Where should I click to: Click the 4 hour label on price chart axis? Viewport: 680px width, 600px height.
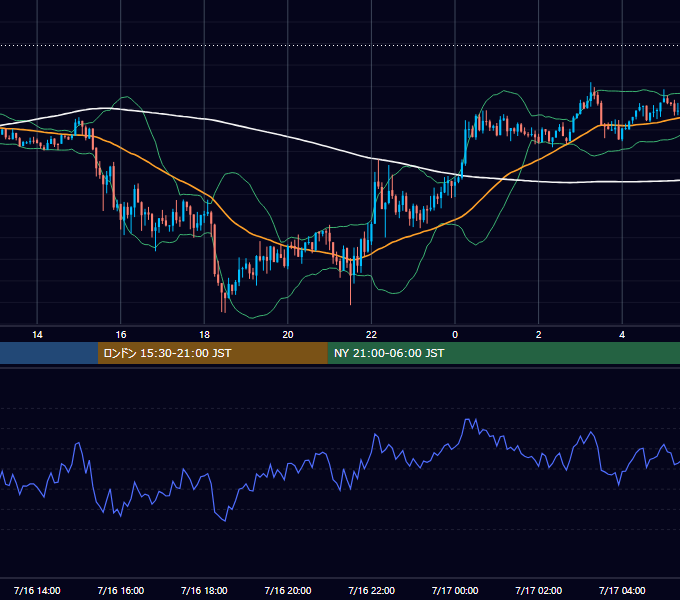pos(622,335)
